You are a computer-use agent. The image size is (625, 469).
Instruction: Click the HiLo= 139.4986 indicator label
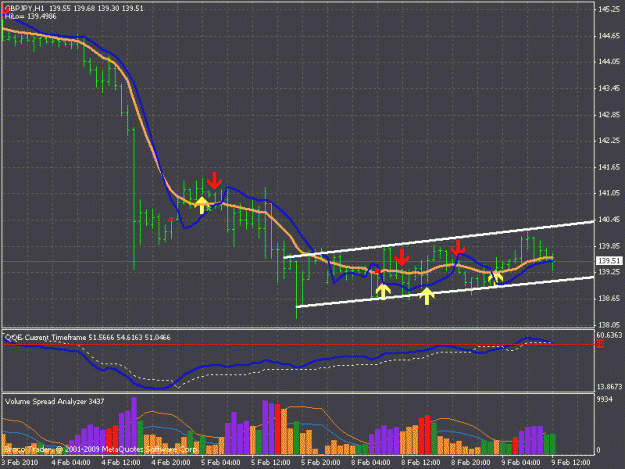(x=30, y=16)
